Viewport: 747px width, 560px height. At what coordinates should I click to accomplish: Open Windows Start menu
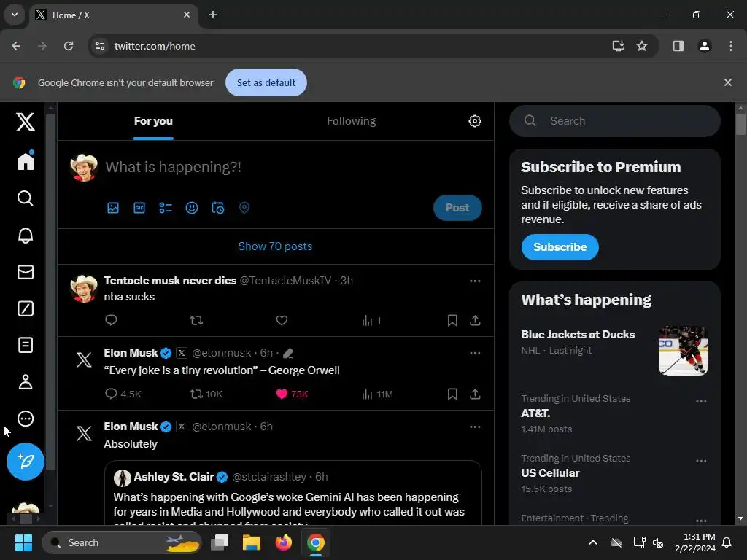(23, 542)
